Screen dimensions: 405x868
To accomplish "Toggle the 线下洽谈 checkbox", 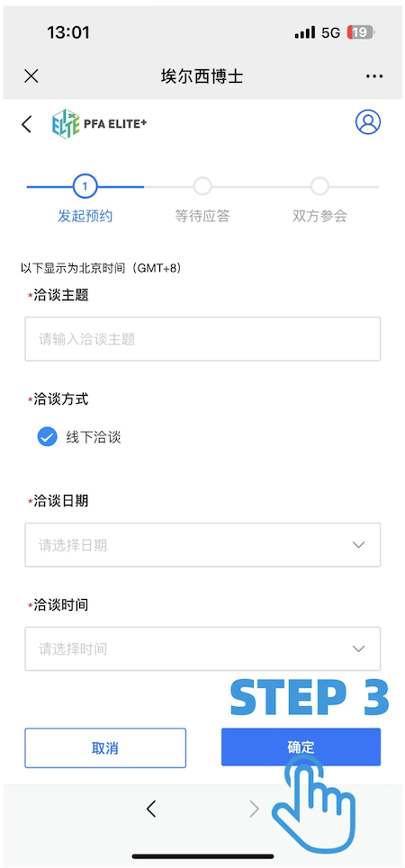I will pos(47,437).
